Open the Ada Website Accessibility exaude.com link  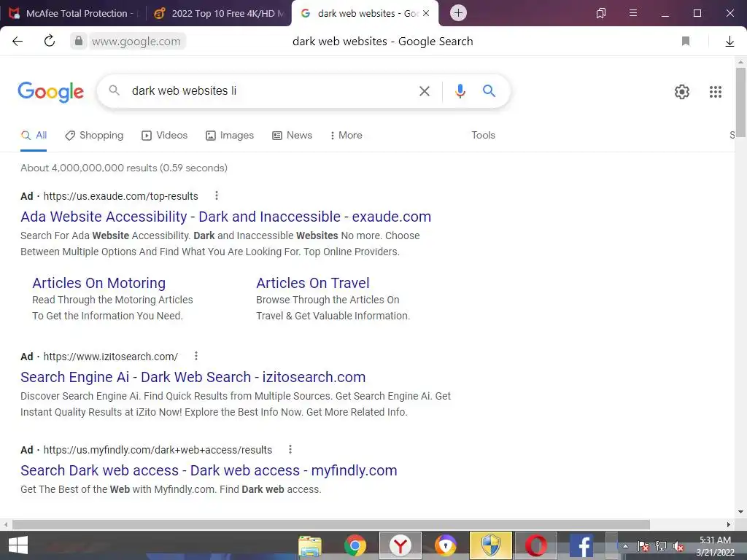coord(226,217)
